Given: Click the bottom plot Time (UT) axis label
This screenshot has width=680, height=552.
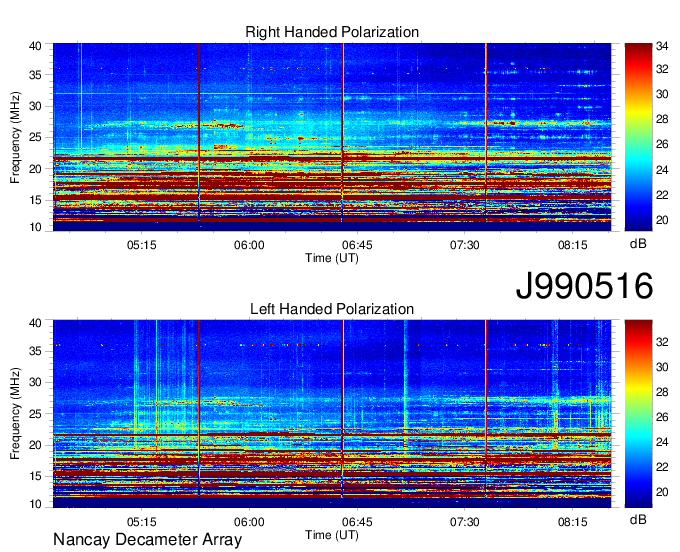Looking at the screenshot, I should click(x=332, y=535).
